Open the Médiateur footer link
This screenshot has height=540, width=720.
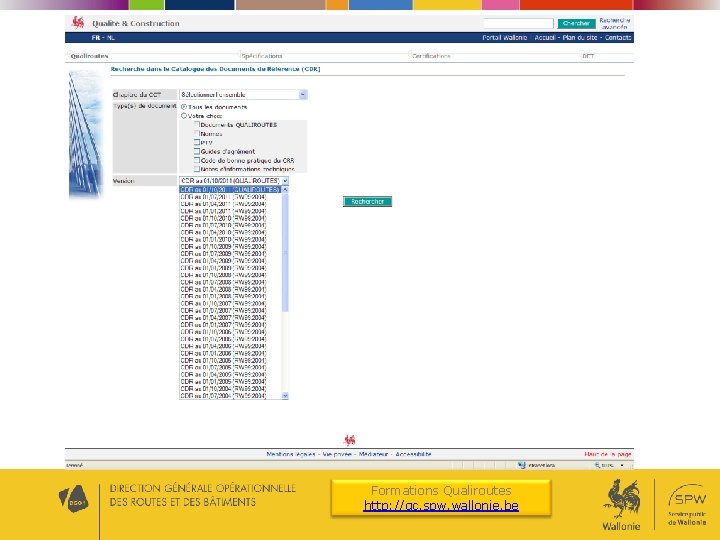coord(373,454)
